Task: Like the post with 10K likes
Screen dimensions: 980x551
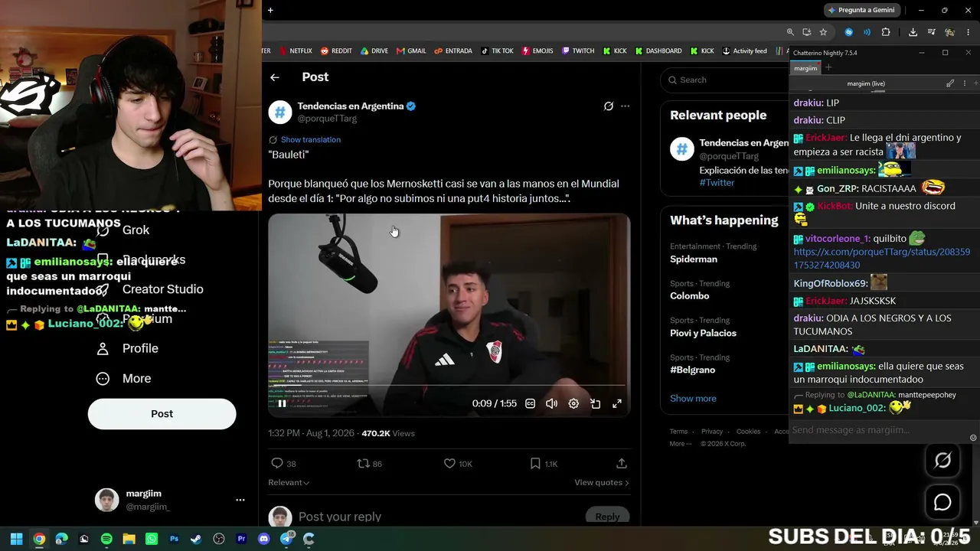Action: [449, 463]
